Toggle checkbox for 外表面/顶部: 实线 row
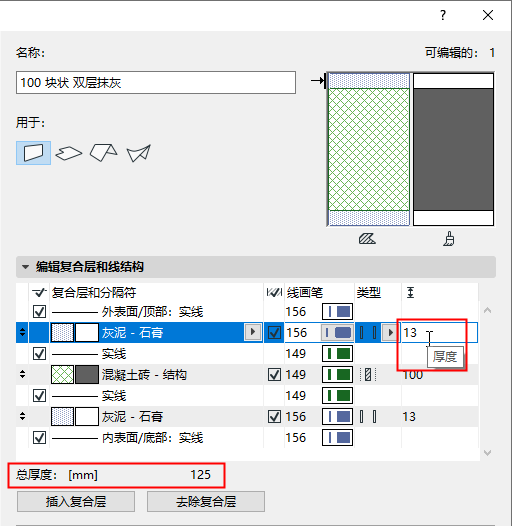This screenshot has height=526, width=512. pos(39,312)
